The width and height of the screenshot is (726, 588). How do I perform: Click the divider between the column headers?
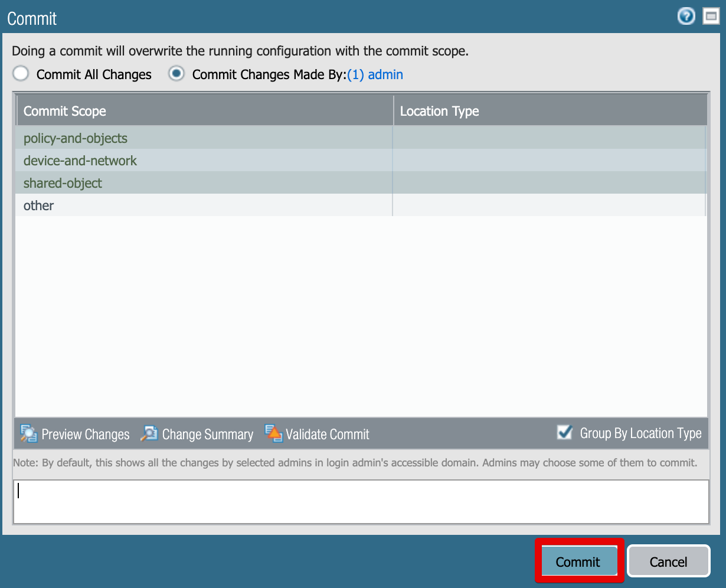tap(394, 111)
